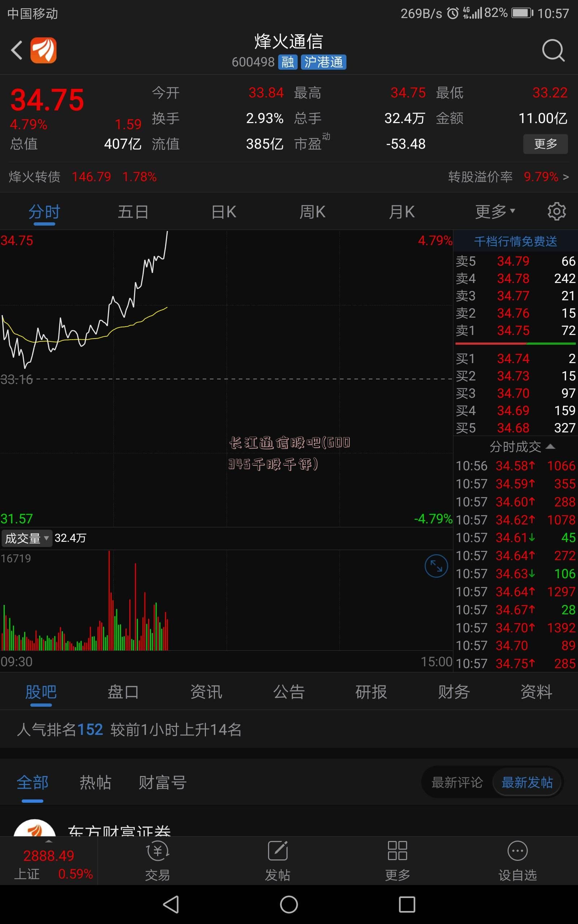Collapse the 分时成交 list
Viewport: 578px width, 924px height.
pyautogui.click(x=522, y=446)
